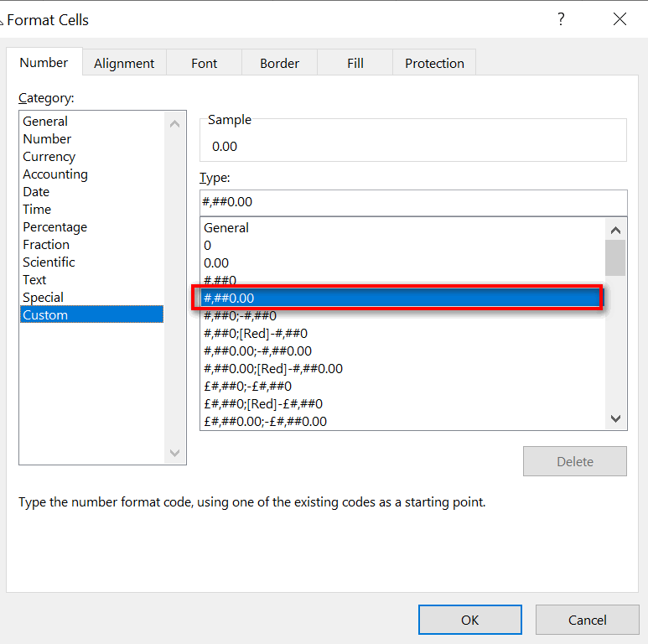Select the Currency category
The height and width of the screenshot is (644, 648).
(49, 157)
